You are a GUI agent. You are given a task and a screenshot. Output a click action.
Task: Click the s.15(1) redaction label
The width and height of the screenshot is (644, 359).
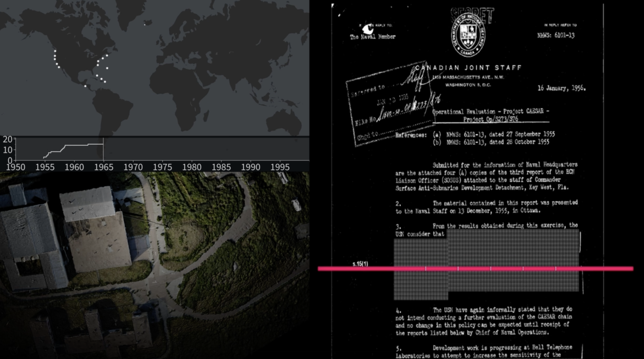[x=360, y=264]
